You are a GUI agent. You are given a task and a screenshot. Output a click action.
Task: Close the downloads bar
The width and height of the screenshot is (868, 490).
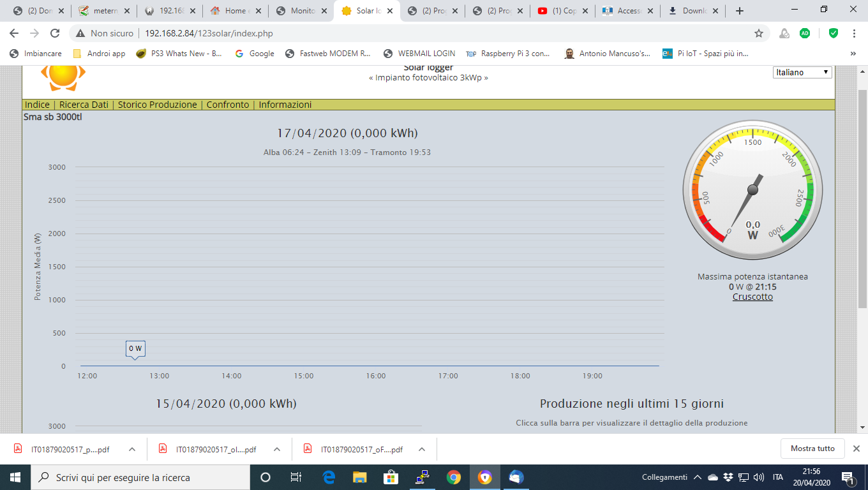[857, 449]
